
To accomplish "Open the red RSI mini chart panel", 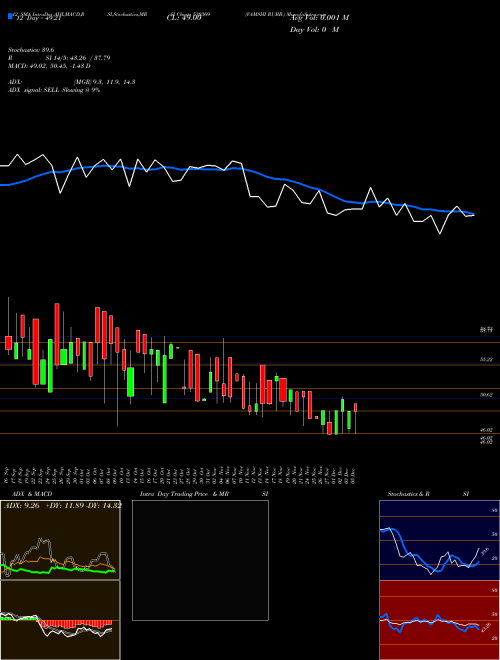I will (439, 620).
